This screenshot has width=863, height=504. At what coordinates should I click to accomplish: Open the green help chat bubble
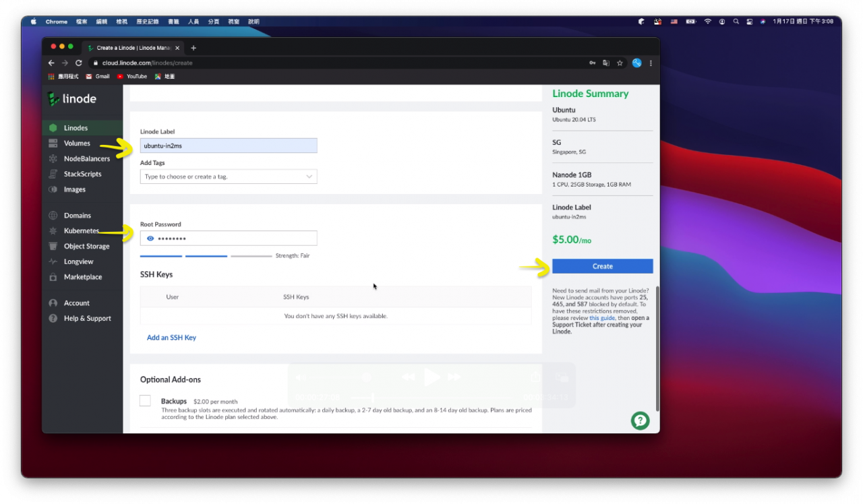(640, 420)
